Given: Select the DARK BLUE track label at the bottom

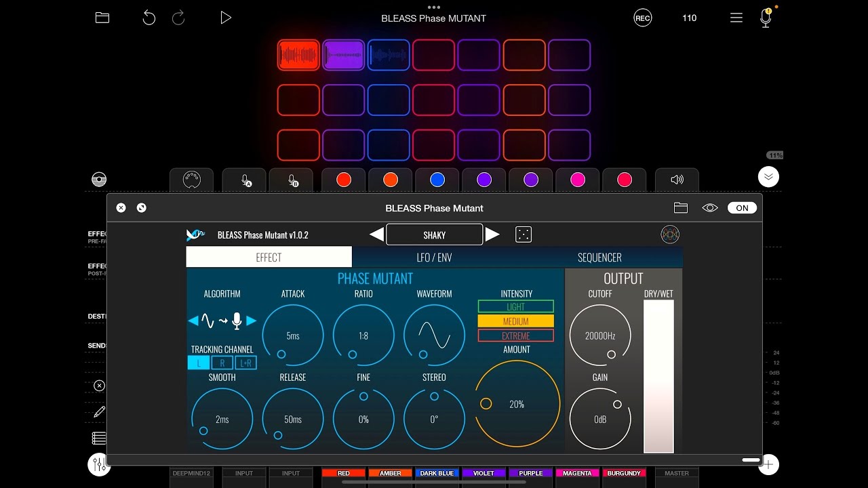Looking at the screenshot, I should click(437, 473).
